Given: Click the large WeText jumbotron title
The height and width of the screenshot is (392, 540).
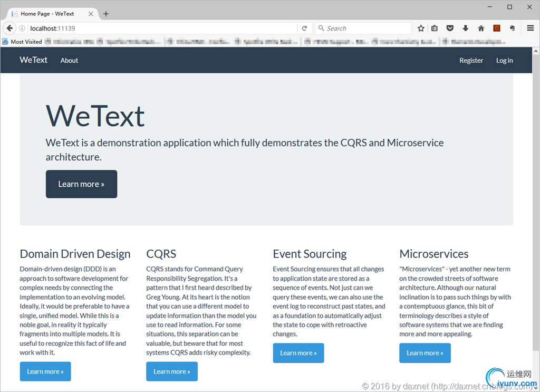Looking at the screenshot, I should click(95, 117).
